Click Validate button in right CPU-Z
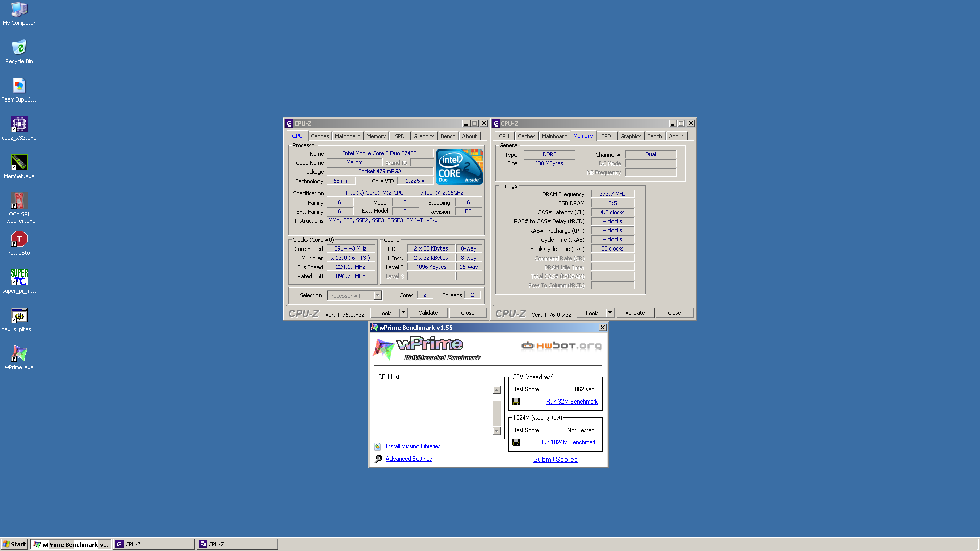The height and width of the screenshot is (551, 980). coord(635,313)
